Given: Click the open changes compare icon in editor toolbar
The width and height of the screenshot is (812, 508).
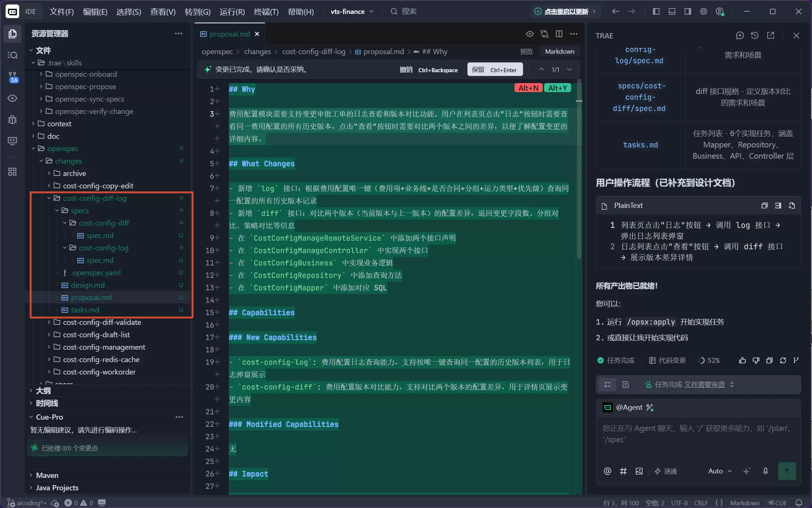Looking at the screenshot, I should (544, 34).
